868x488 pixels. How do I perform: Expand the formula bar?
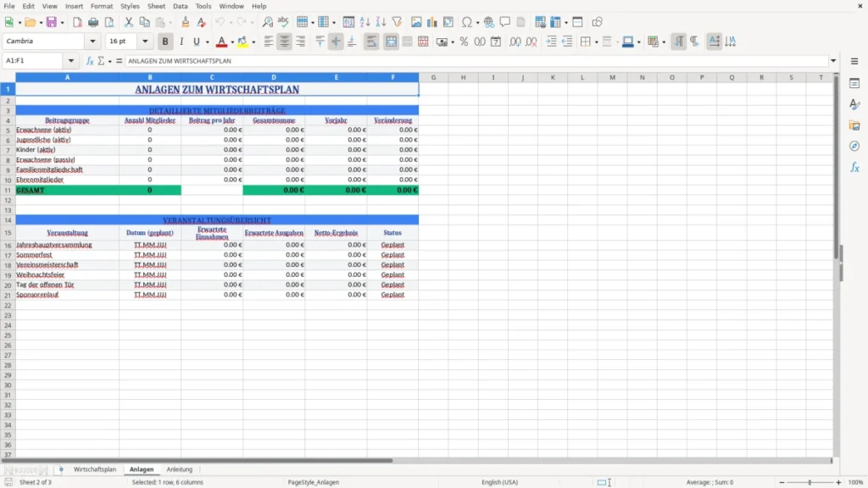click(833, 61)
